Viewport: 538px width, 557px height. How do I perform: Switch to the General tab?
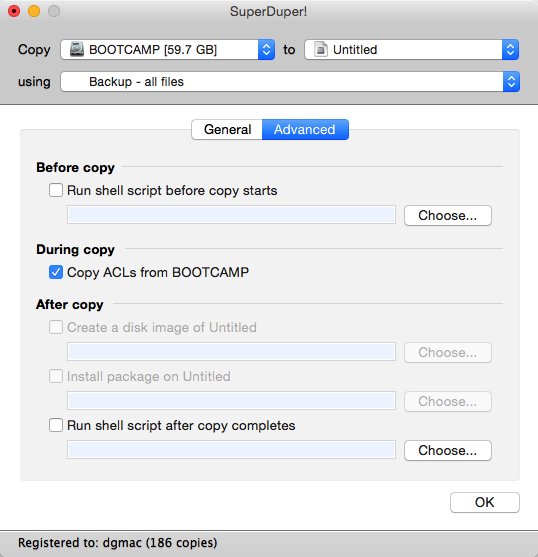(x=227, y=129)
